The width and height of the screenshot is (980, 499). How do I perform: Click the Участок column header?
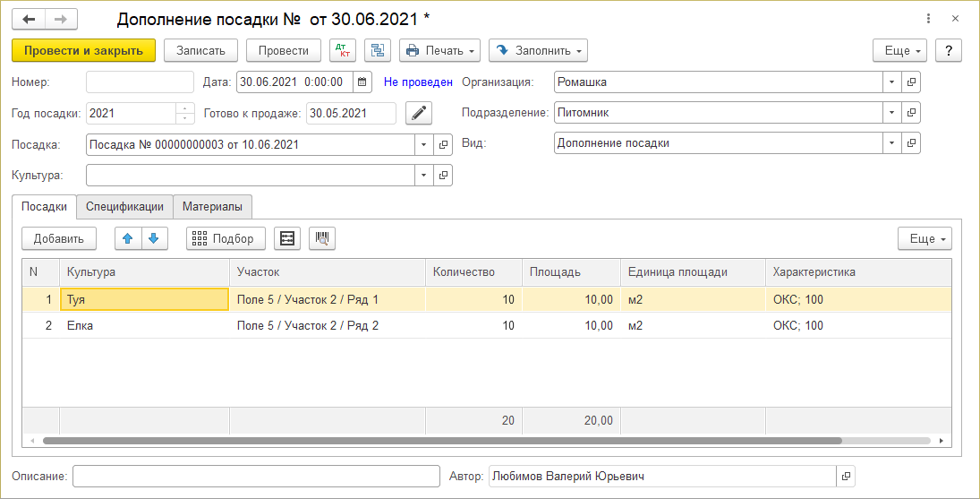pos(328,272)
